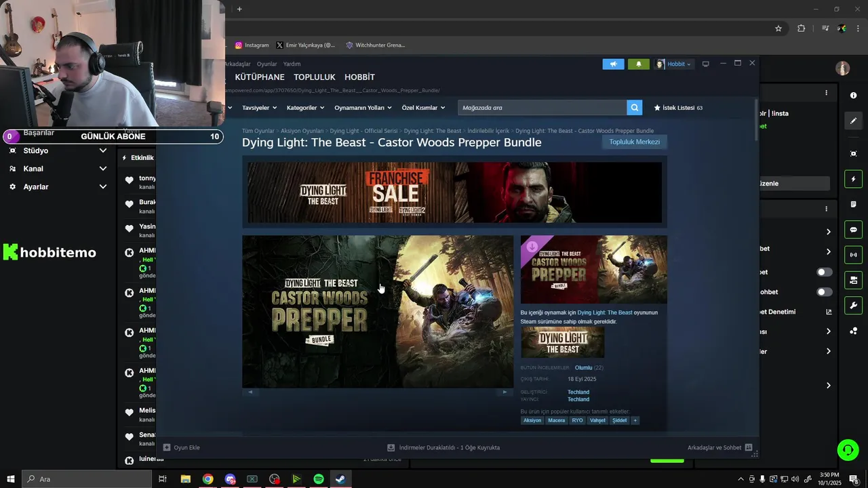
Task: Click the Şiddet tag
Action: click(x=620, y=420)
